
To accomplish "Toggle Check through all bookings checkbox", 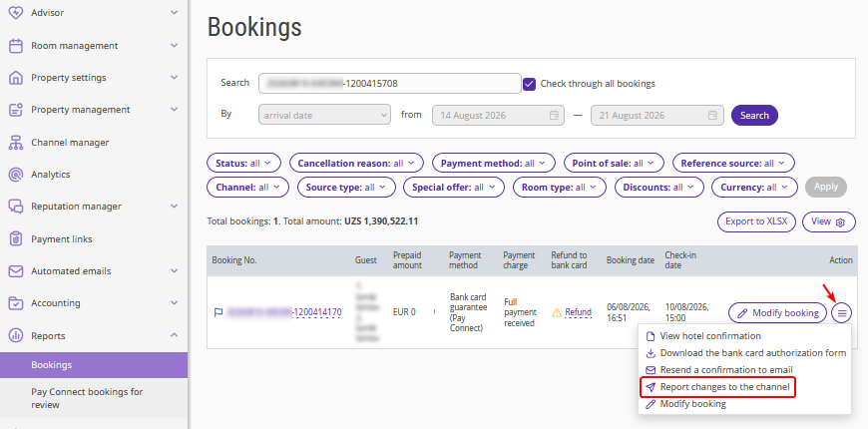I will coord(529,84).
